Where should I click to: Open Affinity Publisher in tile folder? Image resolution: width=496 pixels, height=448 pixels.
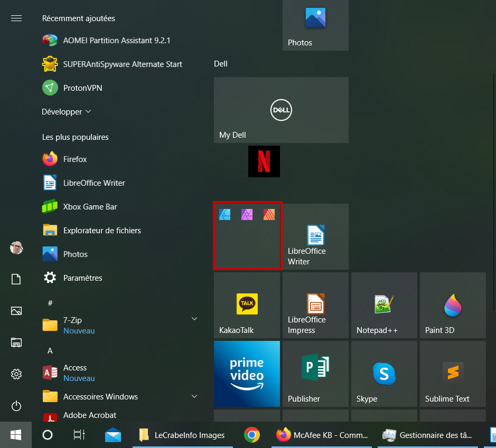click(269, 215)
